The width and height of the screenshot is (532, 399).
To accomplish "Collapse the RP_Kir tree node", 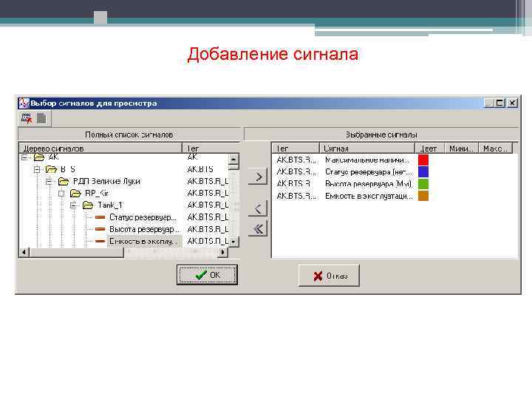I will click(x=61, y=194).
